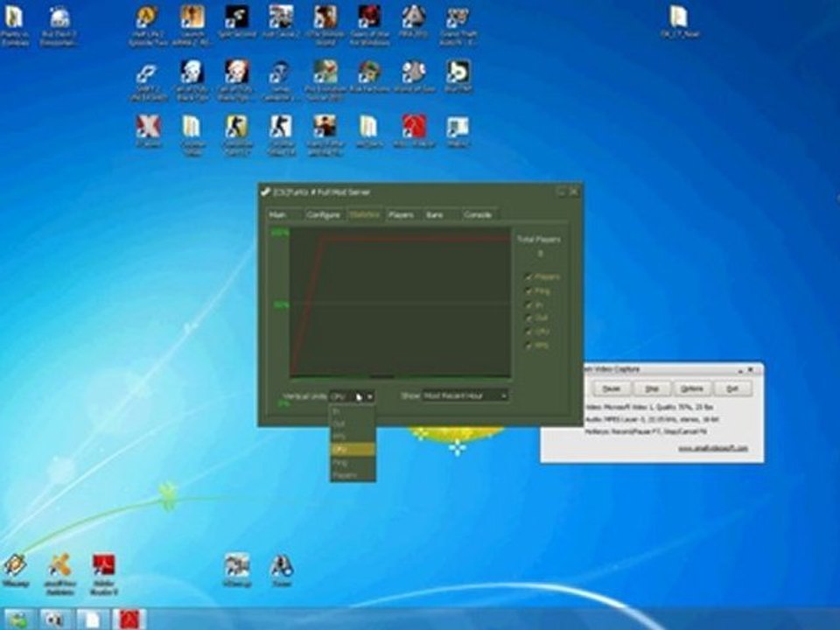Open the folder icon at desktop top-right
This screenshot has width=840, height=630.
pyautogui.click(x=679, y=23)
